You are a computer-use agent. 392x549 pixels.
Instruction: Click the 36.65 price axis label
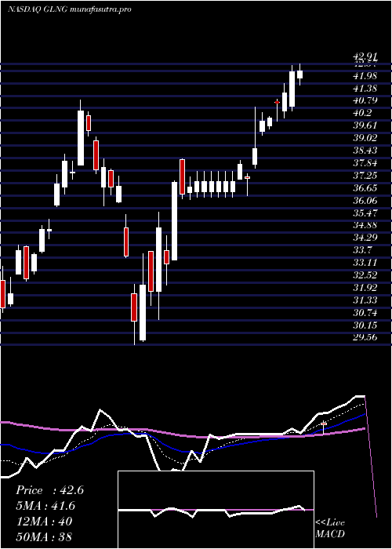click(365, 188)
